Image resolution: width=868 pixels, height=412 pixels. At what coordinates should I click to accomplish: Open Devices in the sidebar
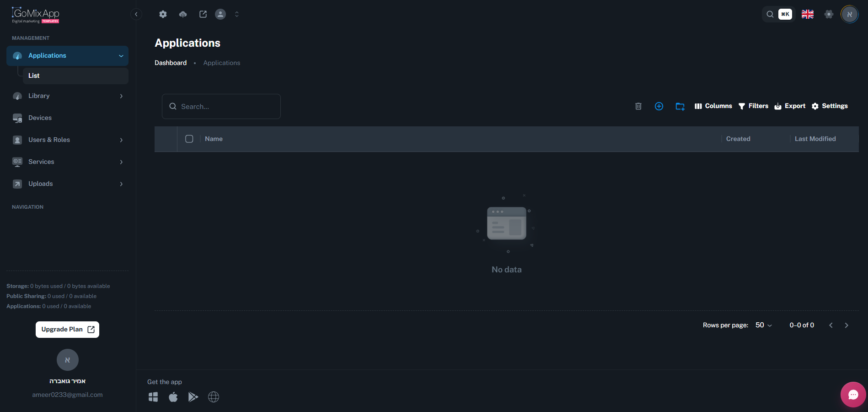tap(67, 118)
